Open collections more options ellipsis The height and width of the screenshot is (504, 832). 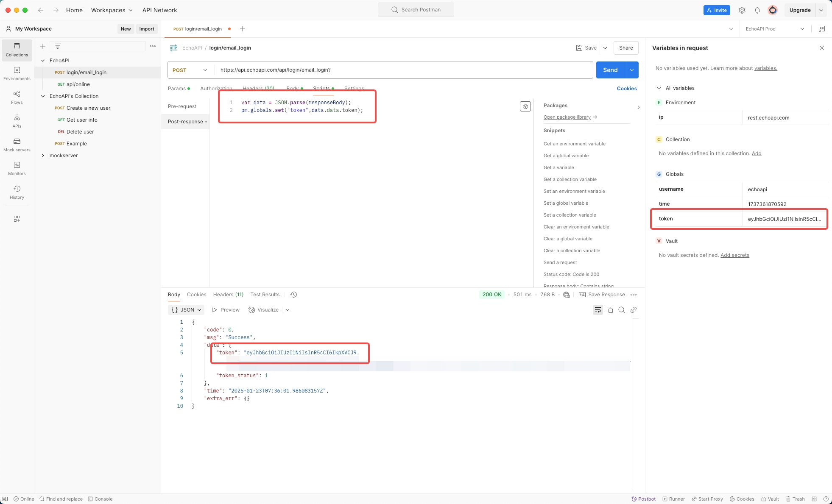click(153, 46)
